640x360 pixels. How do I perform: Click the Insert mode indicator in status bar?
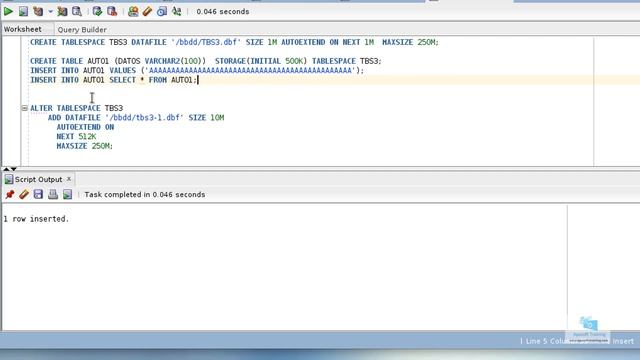click(x=623, y=341)
